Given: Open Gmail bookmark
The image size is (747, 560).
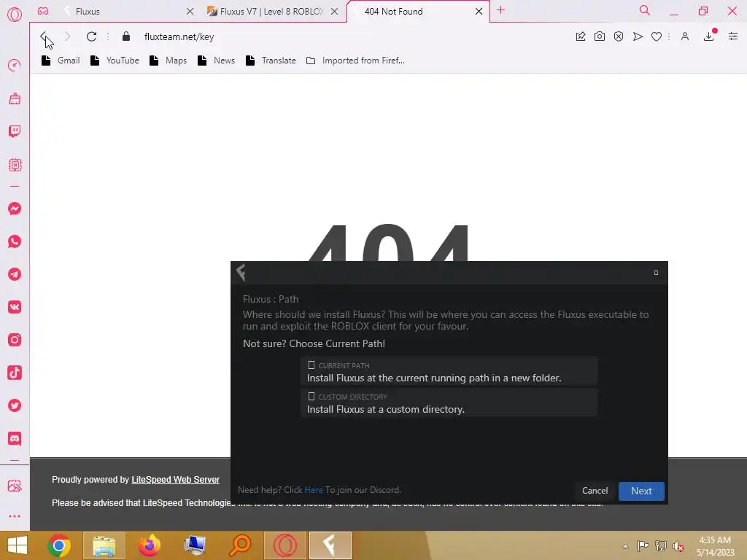Looking at the screenshot, I should 61,61.
